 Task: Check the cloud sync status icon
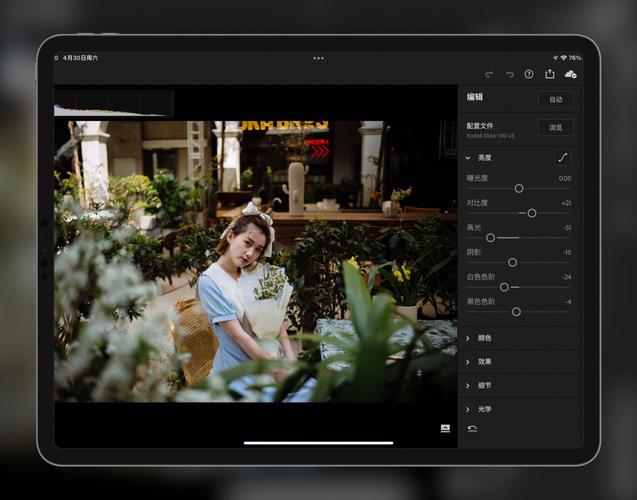coord(570,74)
